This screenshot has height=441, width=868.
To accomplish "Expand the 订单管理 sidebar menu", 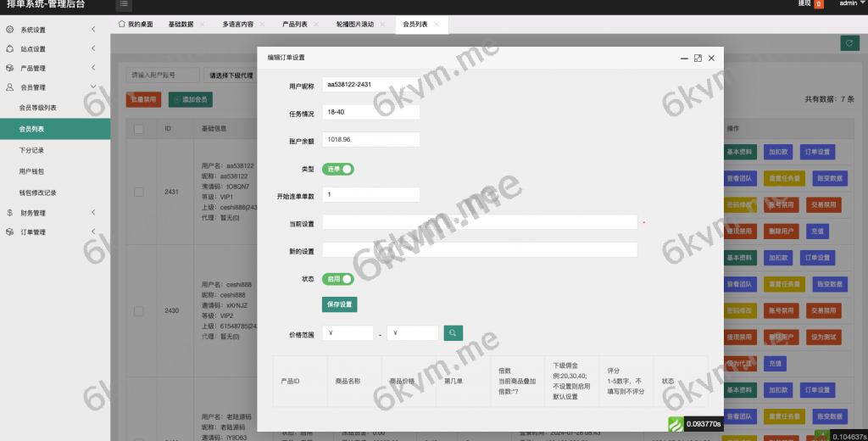I will 54,232.
